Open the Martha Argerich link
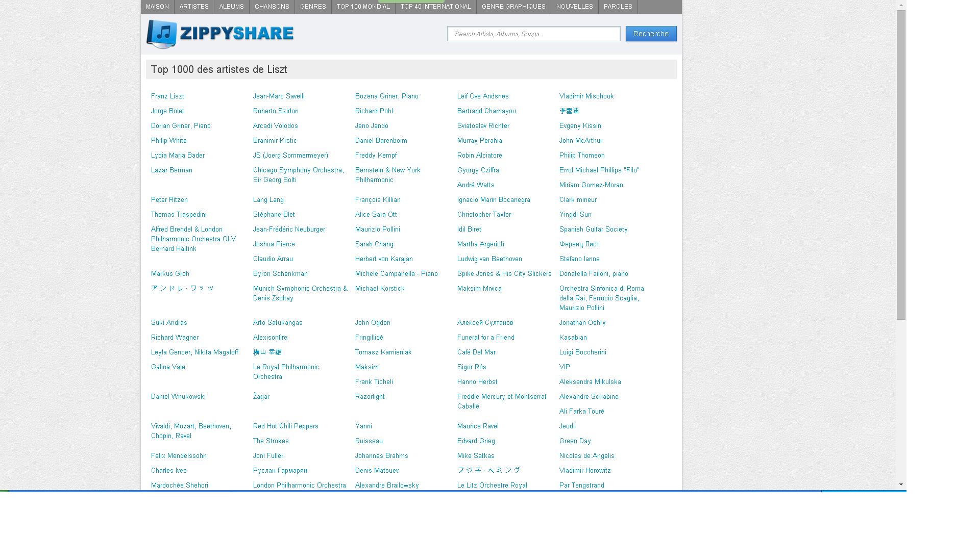 [x=481, y=244]
